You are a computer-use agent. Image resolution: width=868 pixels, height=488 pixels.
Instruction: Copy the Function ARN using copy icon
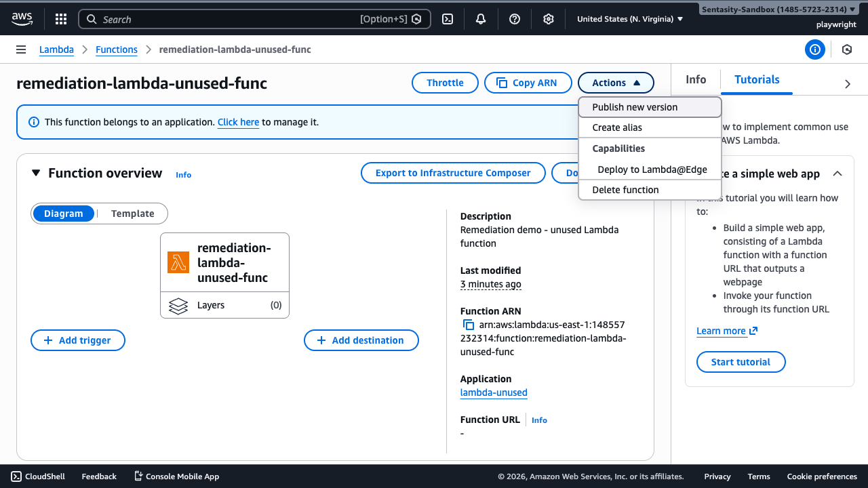tap(468, 325)
